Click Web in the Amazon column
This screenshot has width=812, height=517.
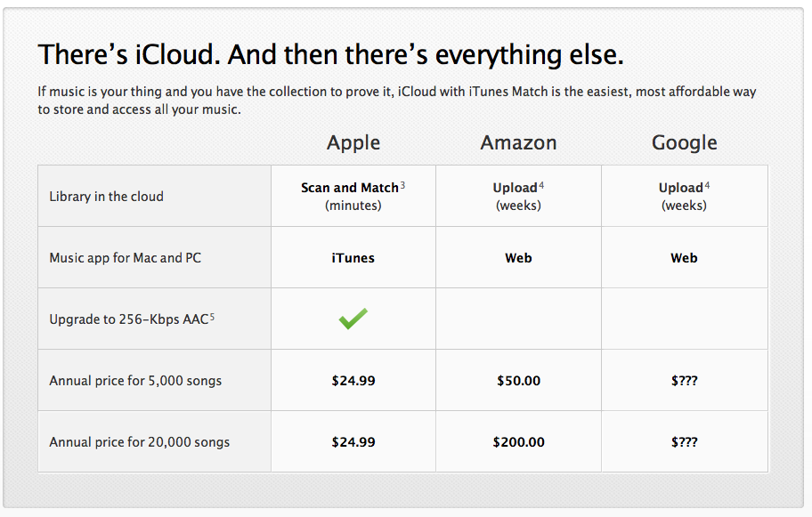pyautogui.click(x=518, y=258)
